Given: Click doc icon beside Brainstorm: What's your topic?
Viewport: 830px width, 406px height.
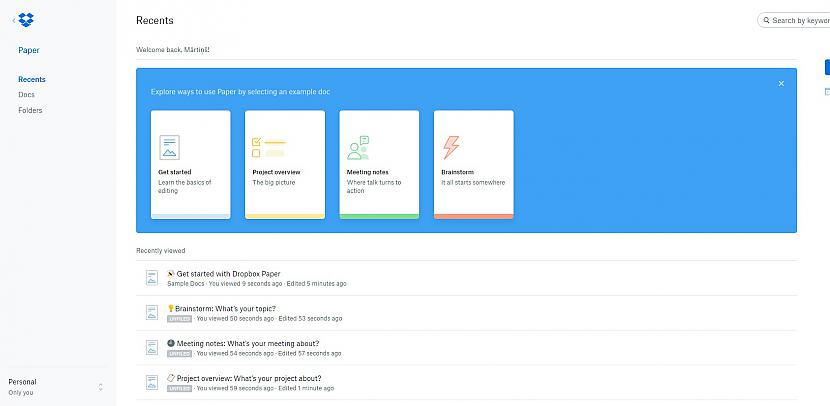Looking at the screenshot, I should tap(152, 313).
